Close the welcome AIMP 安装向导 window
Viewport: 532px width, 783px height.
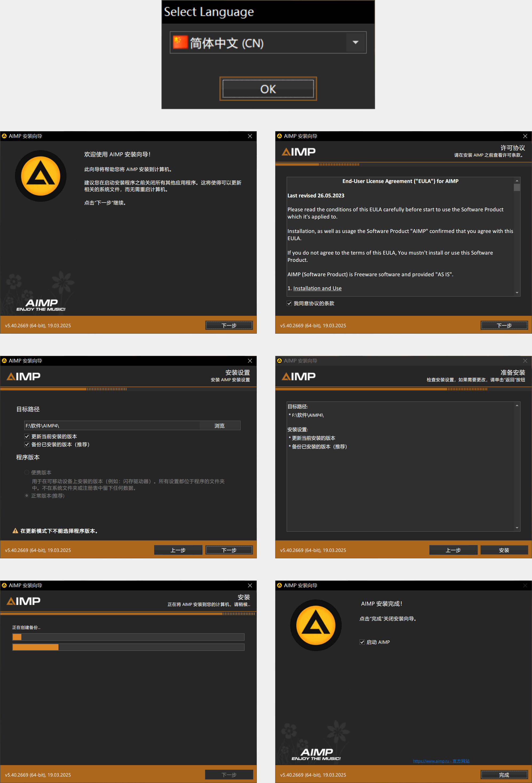(250, 136)
